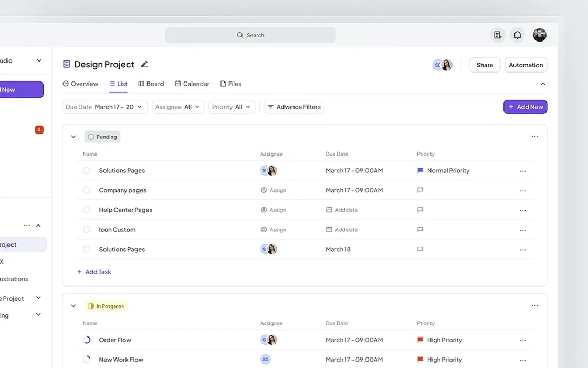Toggle the Order Flow progress status circle
This screenshot has width=588, height=368.
click(87, 340)
